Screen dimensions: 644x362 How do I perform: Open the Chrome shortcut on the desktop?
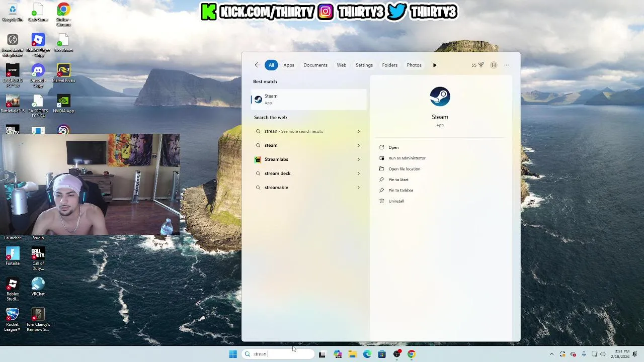pyautogui.click(x=63, y=14)
